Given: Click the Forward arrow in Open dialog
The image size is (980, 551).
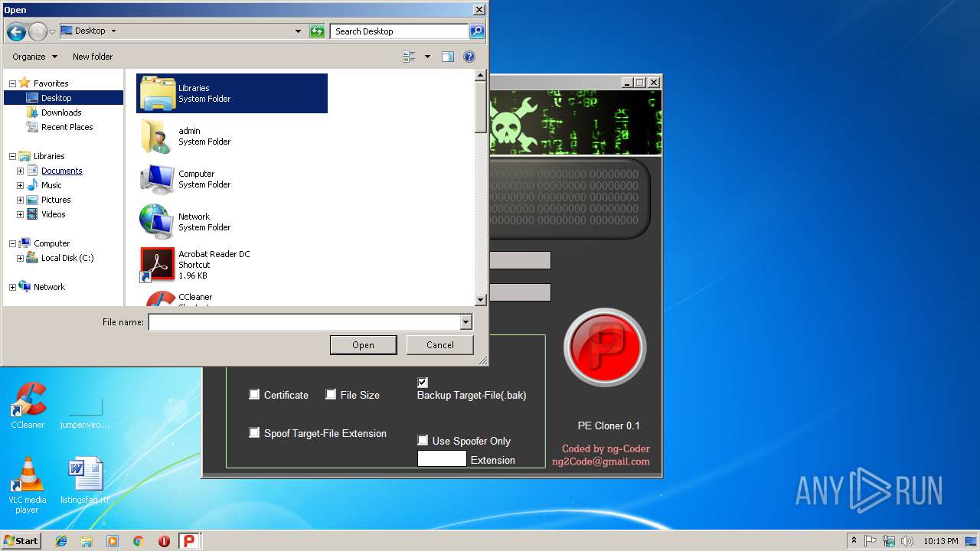Looking at the screenshot, I should tap(38, 32).
